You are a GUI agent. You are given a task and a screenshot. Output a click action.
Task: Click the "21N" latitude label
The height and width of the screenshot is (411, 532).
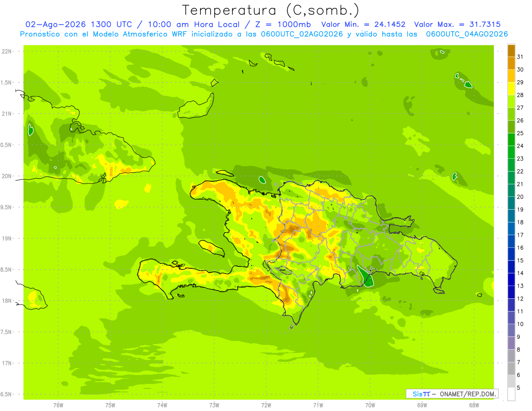8,114
